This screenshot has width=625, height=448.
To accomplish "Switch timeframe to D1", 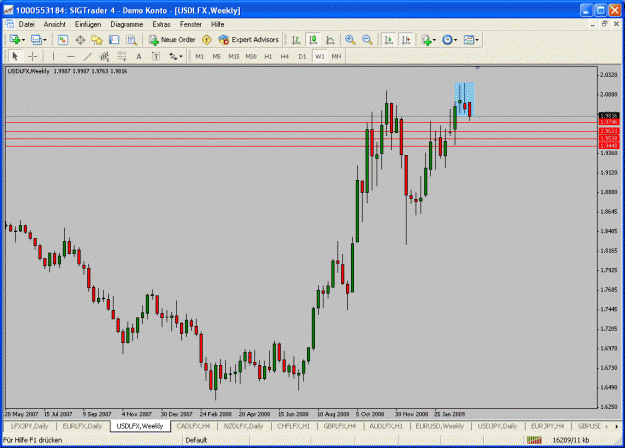I will (x=302, y=57).
